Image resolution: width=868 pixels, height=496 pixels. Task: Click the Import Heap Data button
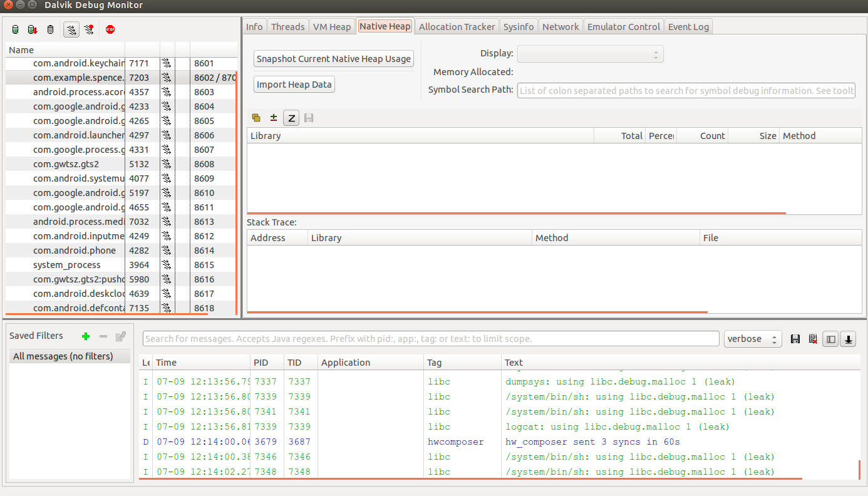(x=294, y=85)
